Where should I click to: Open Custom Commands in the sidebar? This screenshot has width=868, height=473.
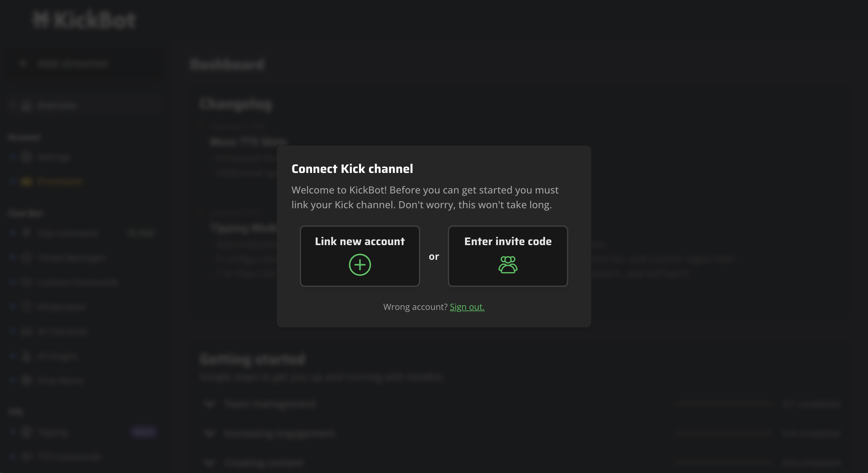point(77,282)
